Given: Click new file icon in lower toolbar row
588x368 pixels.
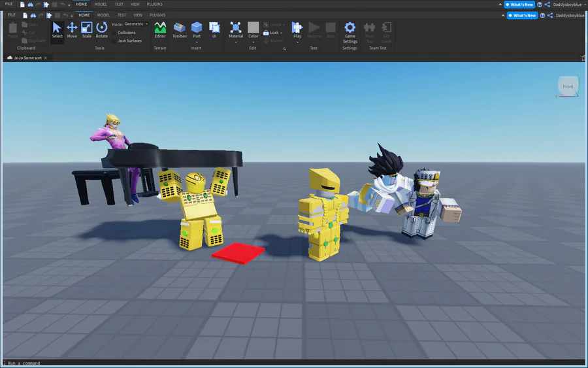Looking at the screenshot, I should [x=25, y=16].
